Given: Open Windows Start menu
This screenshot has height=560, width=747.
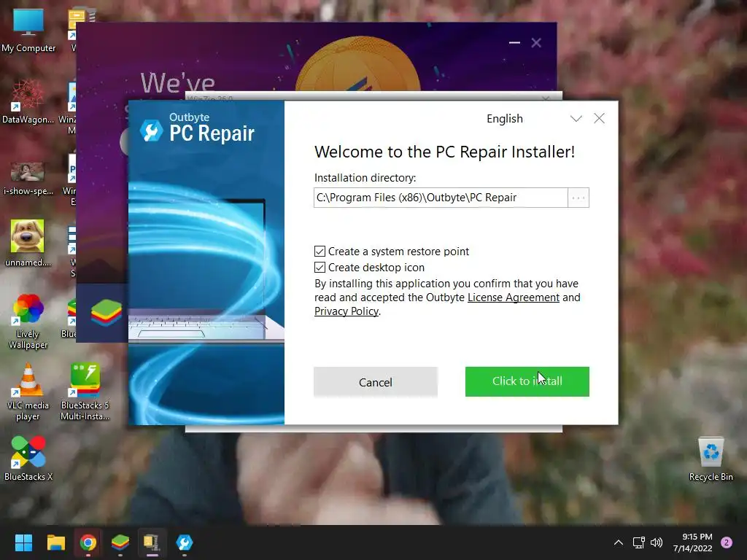Looking at the screenshot, I should (23, 542).
